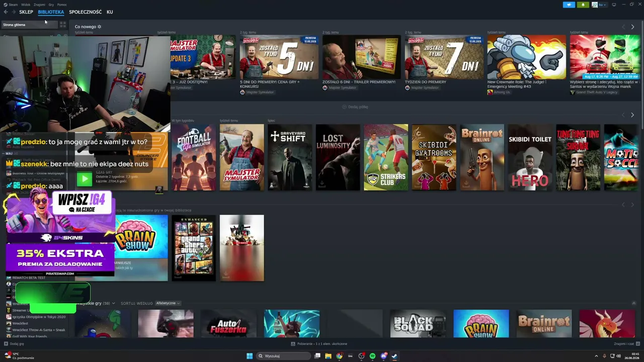Click the taskbar volume speaker icon
The image size is (644, 362).
point(618,356)
